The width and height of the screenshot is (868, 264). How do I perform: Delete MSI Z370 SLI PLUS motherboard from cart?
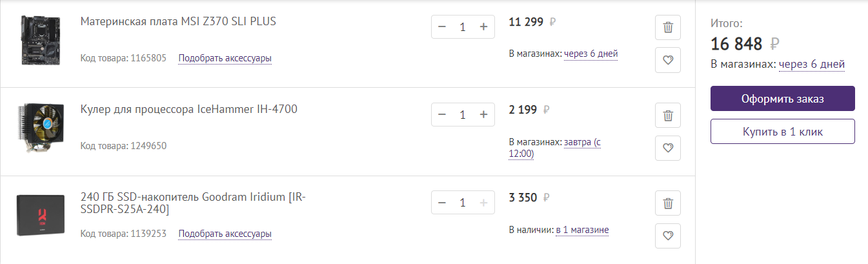click(668, 28)
